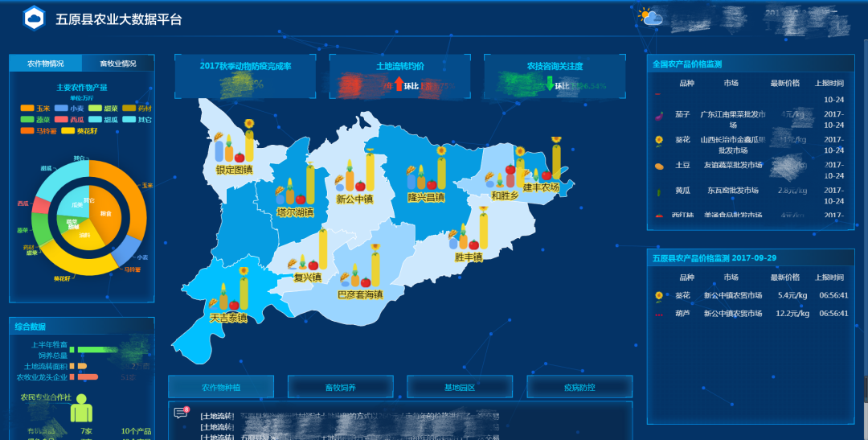The height and width of the screenshot is (440, 868).
Task: Click the 塔尔湖镇 map label
Action: click(x=295, y=213)
